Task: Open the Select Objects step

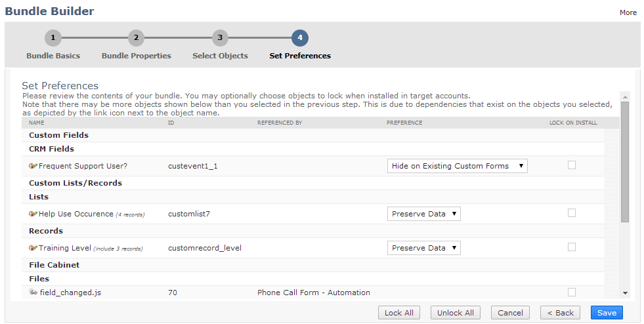Action: (220, 56)
